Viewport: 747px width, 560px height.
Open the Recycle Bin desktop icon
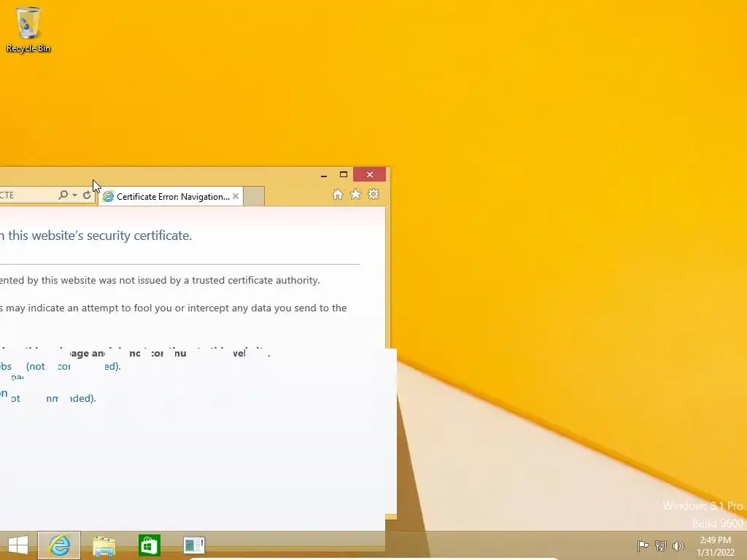pyautogui.click(x=28, y=29)
